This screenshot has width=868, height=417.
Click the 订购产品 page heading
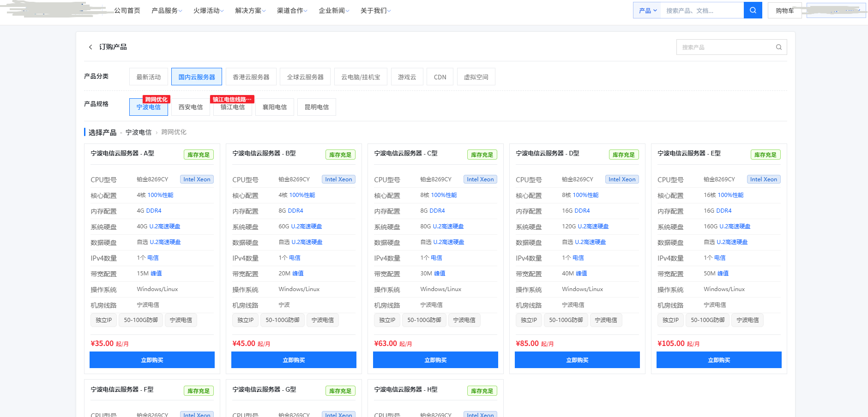pos(113,47)
